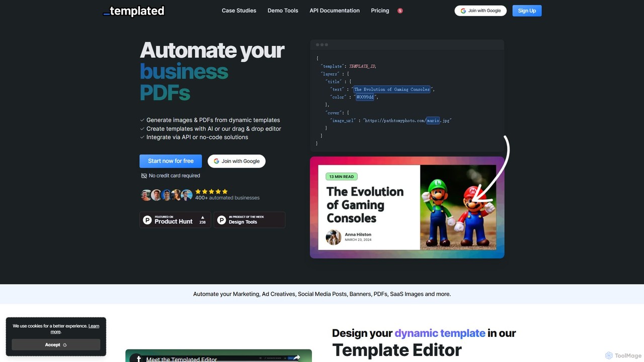Click 'Integrate via API or no-code solutions'

(197, 137)
